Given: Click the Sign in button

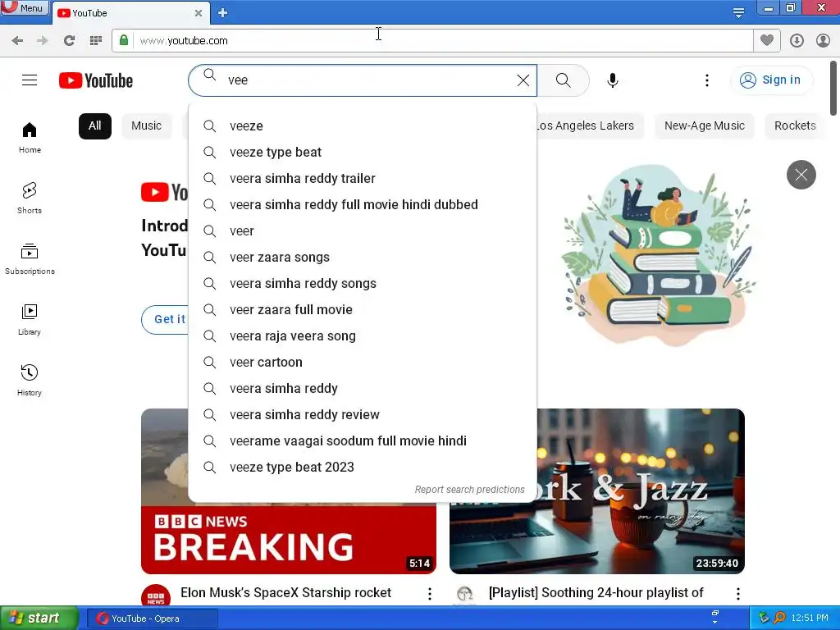Looking at the screenshot, I should pyautogui.click(x=771, y=80).
